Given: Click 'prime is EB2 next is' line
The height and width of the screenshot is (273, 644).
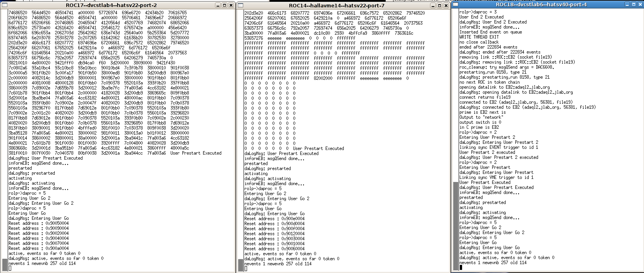Looking at the screenshot, I should [x=483, y=112].
